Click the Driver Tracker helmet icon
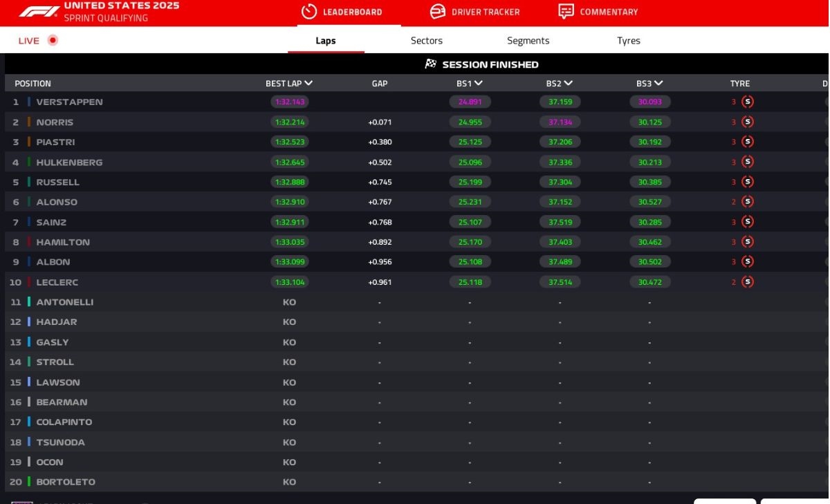Viewport: 830px width, 504px height. point(437,12)
